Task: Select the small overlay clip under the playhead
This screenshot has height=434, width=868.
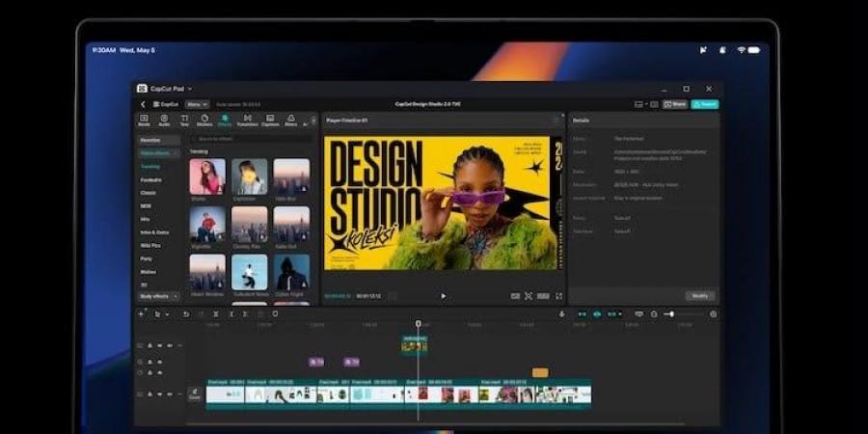Action: 415,345
